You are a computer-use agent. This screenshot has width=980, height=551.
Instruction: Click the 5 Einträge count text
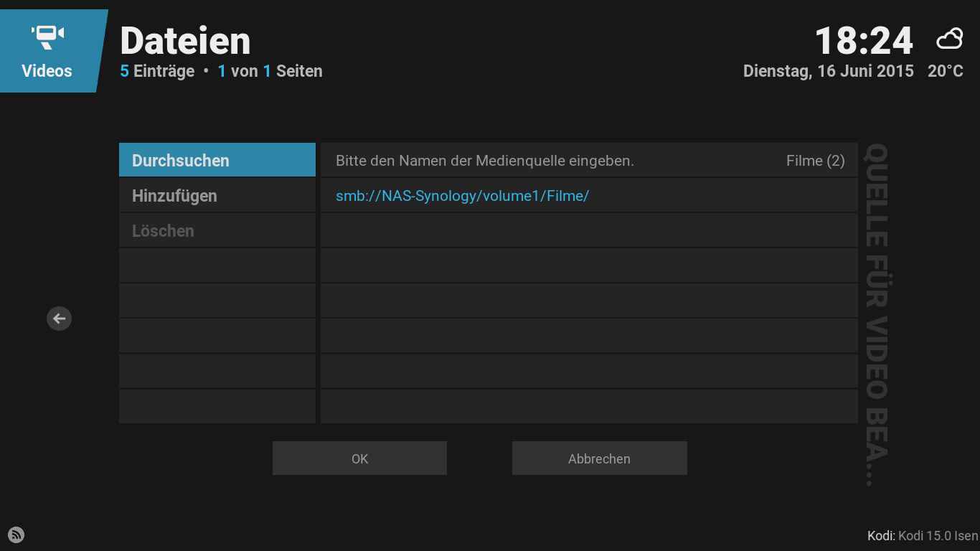157,71
